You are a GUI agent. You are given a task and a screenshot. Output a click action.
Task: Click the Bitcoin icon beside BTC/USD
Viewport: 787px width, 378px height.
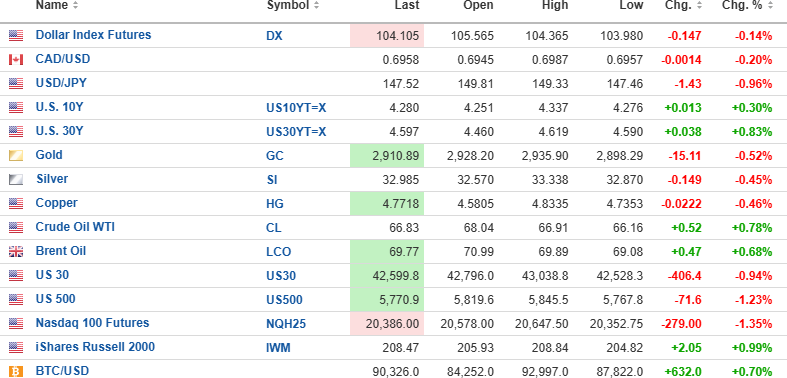[x=16, y=371]
